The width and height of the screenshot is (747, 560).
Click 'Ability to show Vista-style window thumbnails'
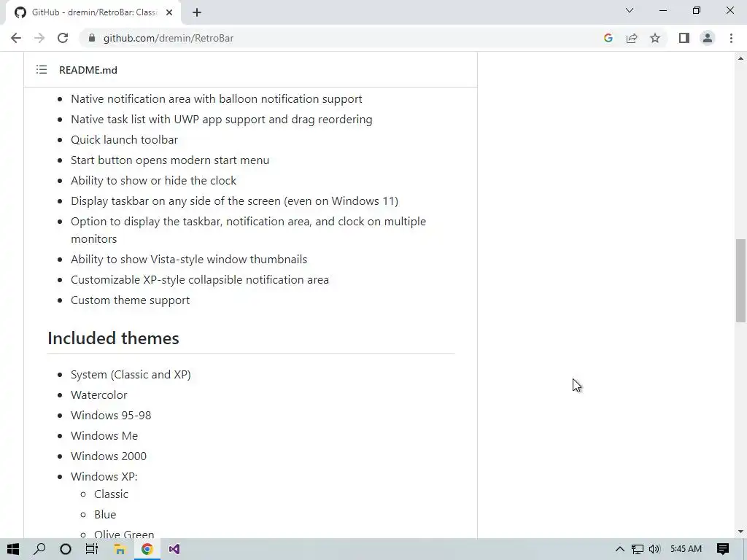click(189, 259)
